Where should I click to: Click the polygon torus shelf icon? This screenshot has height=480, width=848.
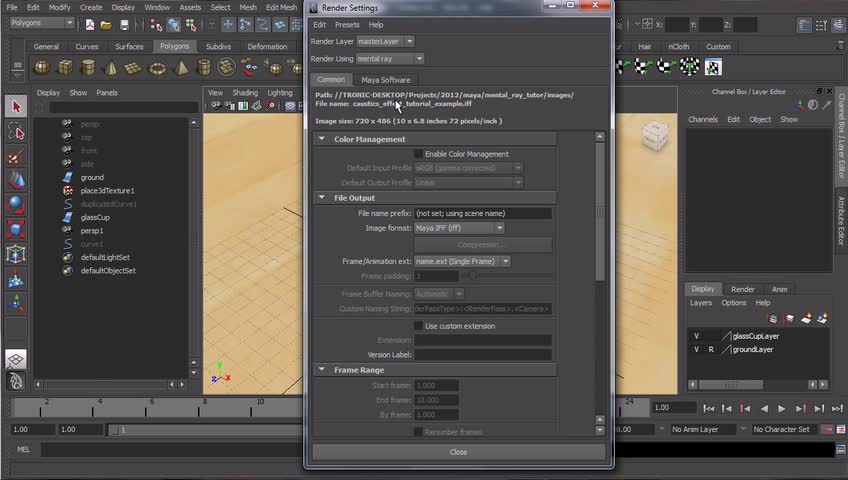tap(157, 67)
